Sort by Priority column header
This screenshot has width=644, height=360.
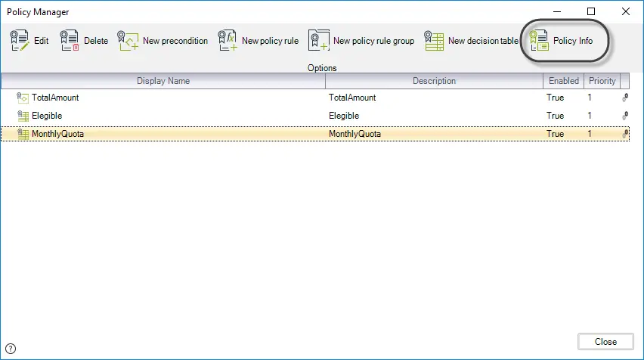coord(602,81)
